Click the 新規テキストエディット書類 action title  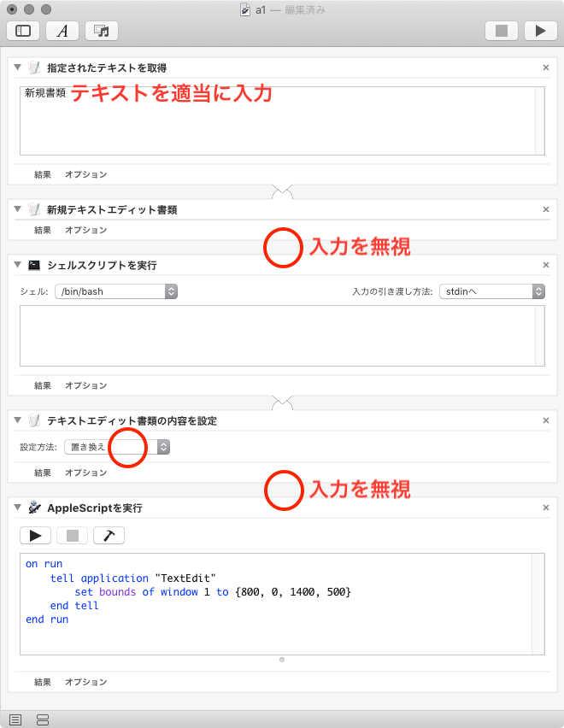click(x=112, y=210)
